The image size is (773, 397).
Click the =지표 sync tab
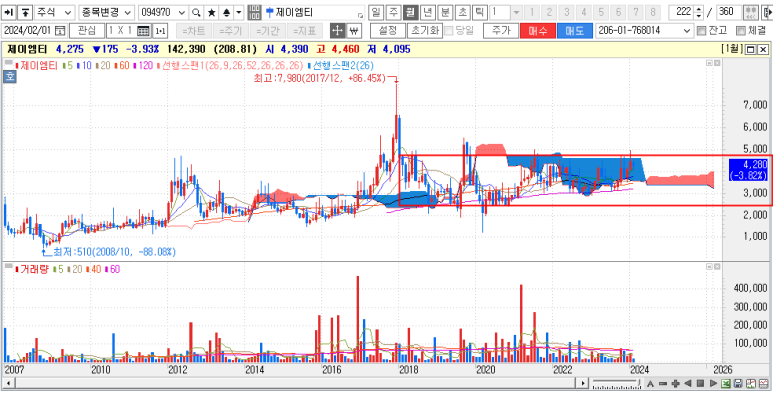[x=305, y=31]
